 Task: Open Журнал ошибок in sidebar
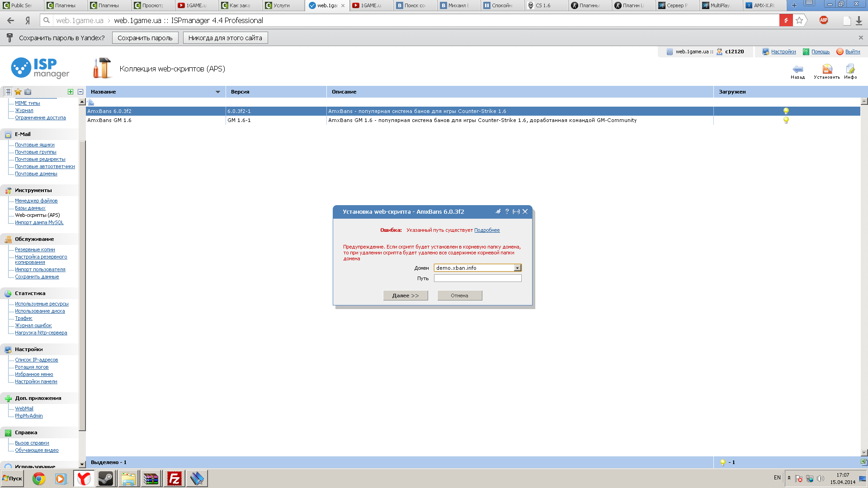(x=33, y=325)
